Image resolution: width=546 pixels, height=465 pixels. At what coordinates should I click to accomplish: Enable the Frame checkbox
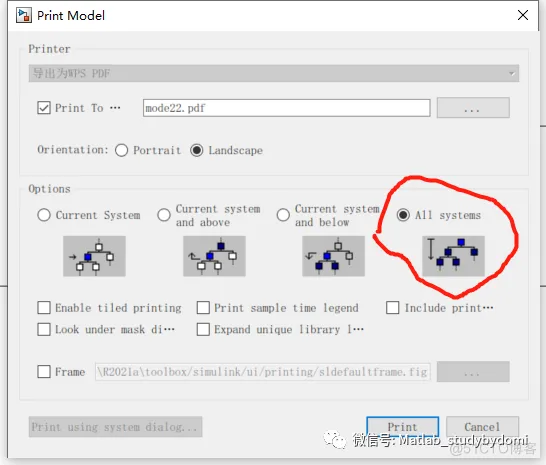coord(44,371)
